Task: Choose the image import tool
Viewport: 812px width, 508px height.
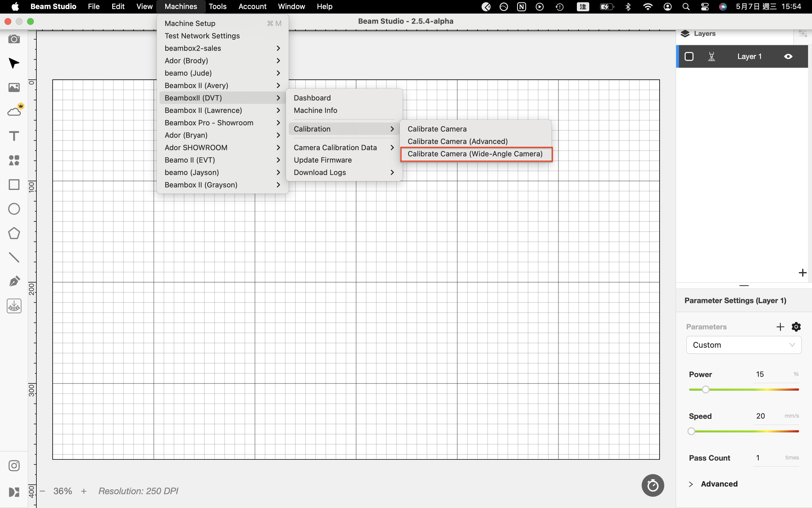Action: coord(14,88)
